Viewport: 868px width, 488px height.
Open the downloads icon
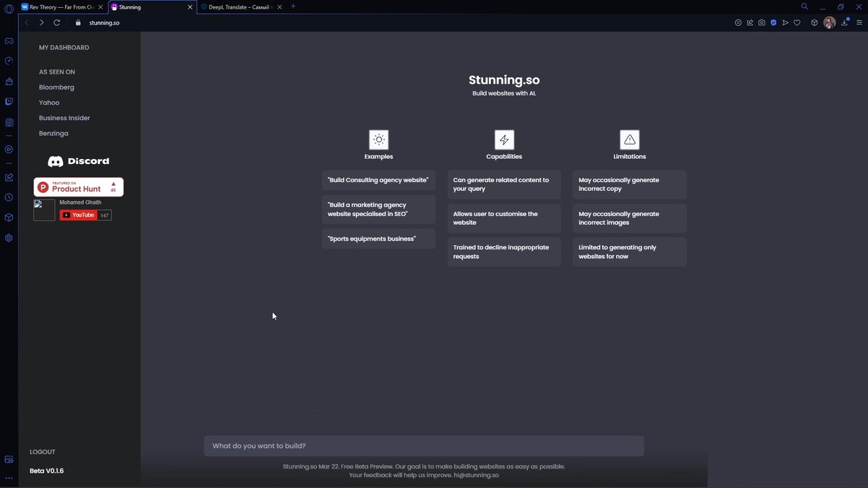coord(844,22)
